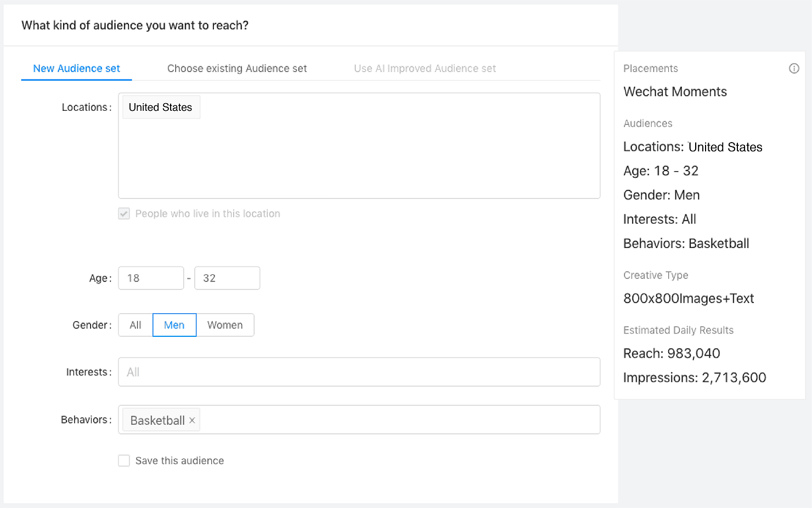Click the 800x800Images+Text creative type
This screenshot has width=812, height=508.
pos(689,298)
